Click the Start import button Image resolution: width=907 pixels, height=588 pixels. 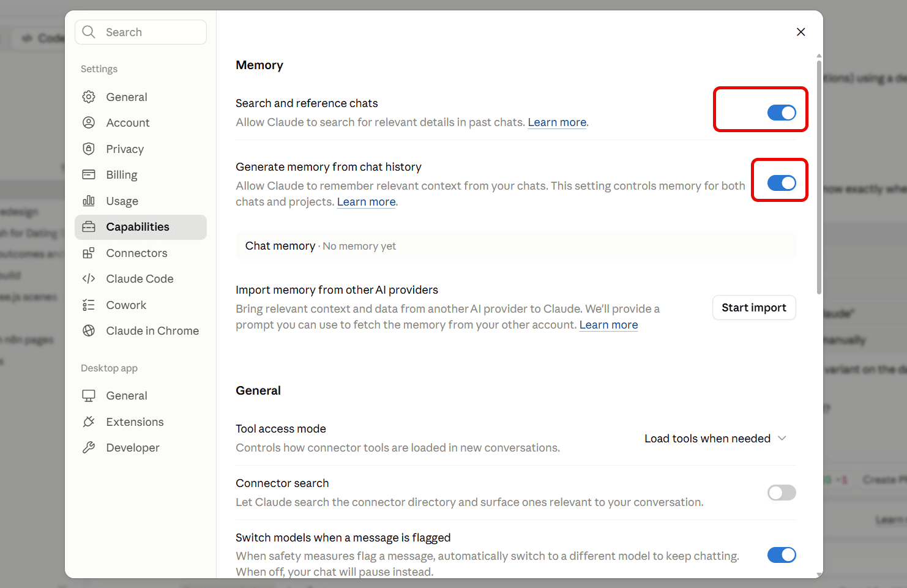pos(754,308)
